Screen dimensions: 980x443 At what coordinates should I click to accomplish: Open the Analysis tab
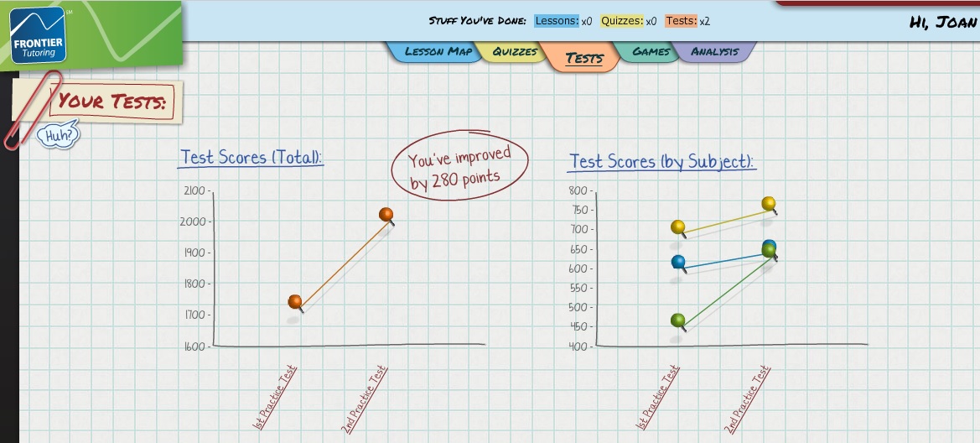[714, 52]
